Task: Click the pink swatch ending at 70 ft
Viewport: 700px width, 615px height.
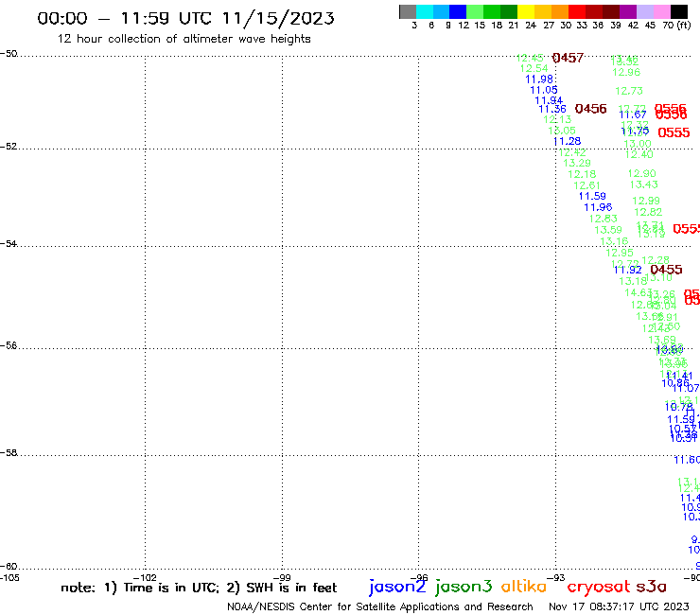Action: (x=661, y=11)
